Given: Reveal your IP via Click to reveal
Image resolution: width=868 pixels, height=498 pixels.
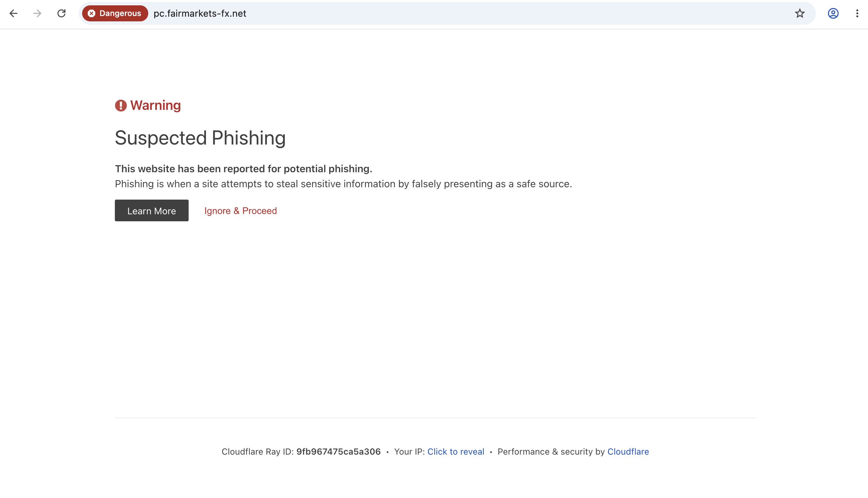Looking at the screenshot, I should (456, 452).
